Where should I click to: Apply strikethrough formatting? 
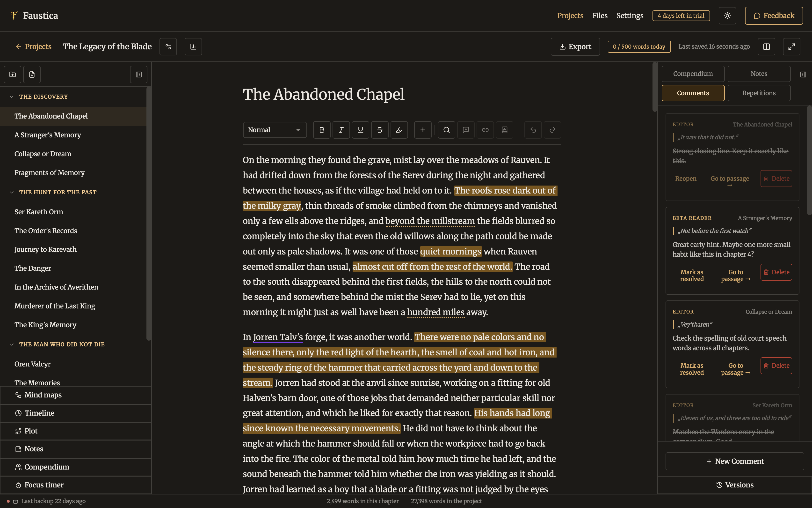[x=380, y=130]
